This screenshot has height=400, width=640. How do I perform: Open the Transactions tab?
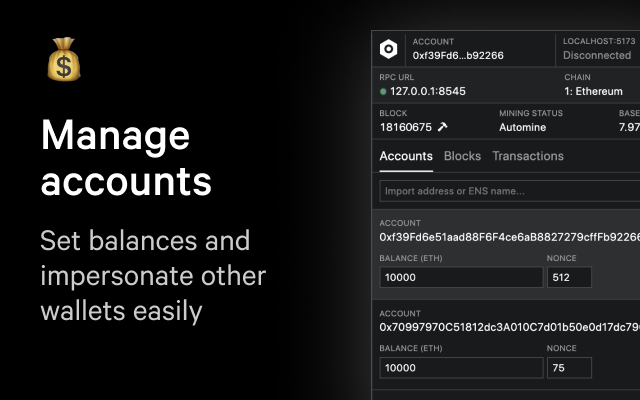[x=528, y=156]
